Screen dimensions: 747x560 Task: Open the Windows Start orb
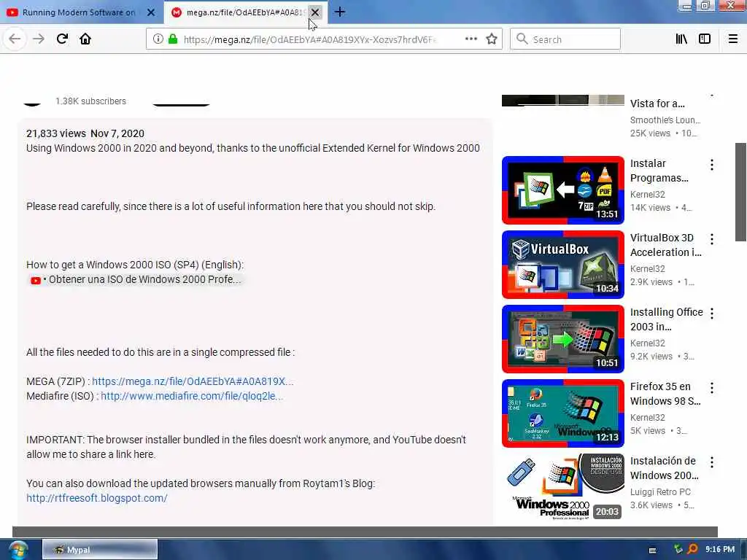17,550
